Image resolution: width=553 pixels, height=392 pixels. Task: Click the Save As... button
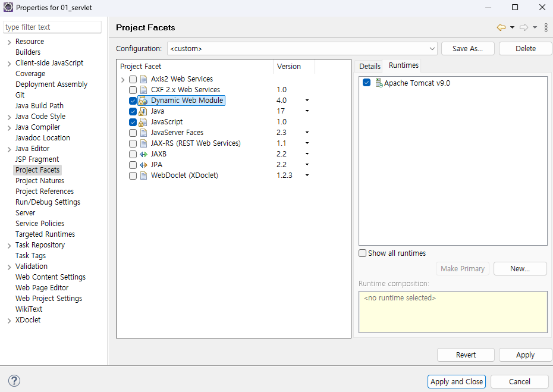(467, 49)
